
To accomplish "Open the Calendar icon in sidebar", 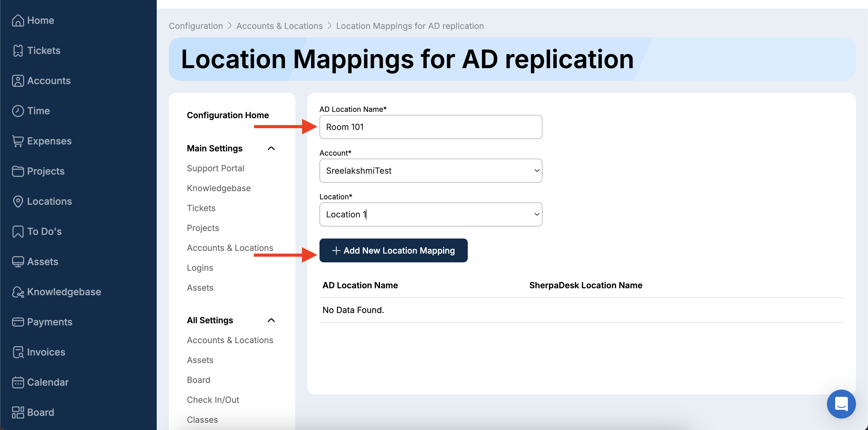I will coord(17,382).
